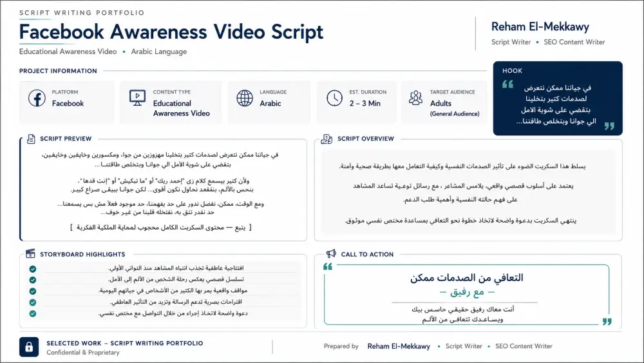
Task: Click the 'STORYBOARD HIGHLIGHTS' heading
Action: (82, 255)
